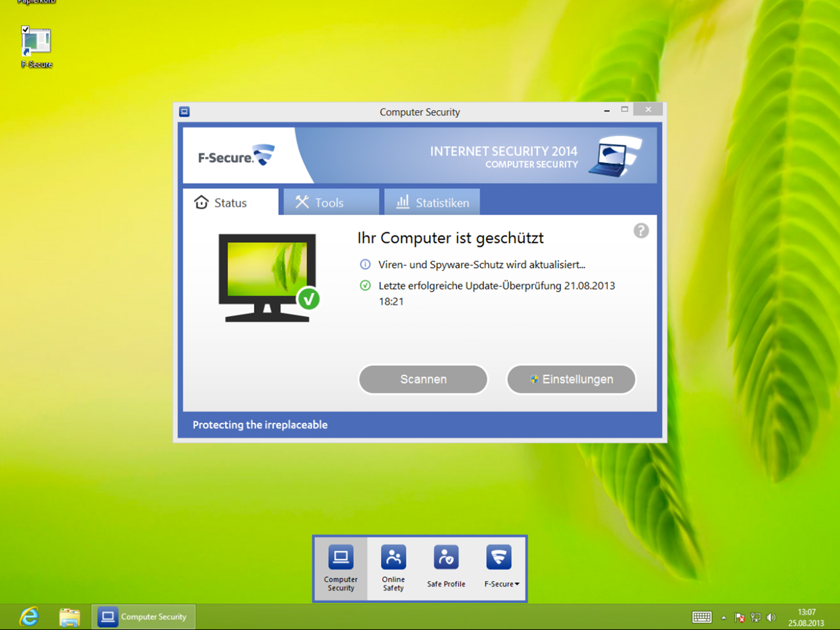Open the clock showing 13:07

806,617
